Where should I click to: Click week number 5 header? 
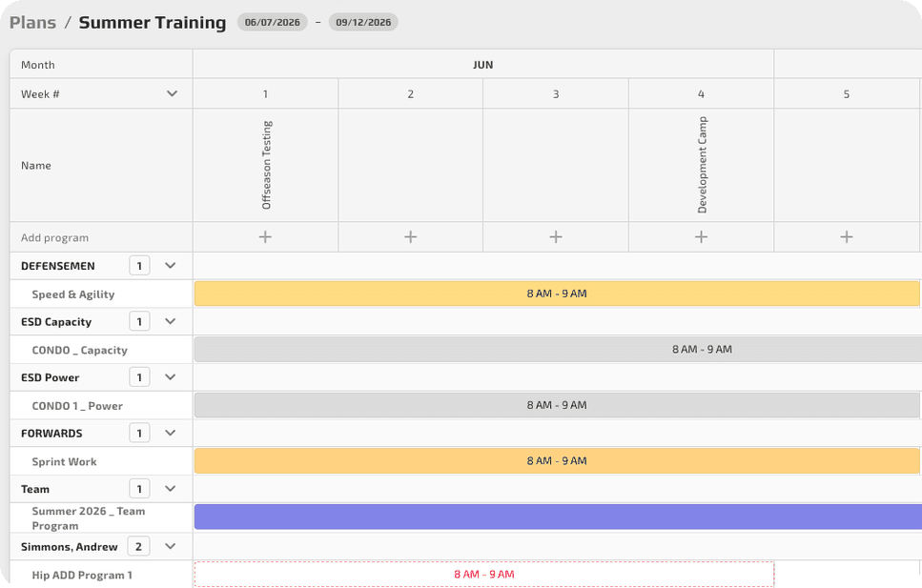[846, 94]
